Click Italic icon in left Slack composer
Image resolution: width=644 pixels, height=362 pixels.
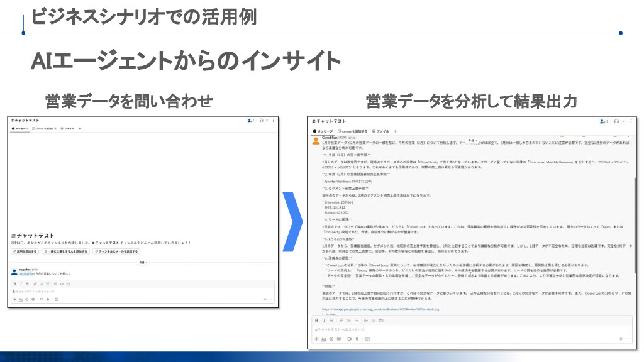click(x=21, y=284)
